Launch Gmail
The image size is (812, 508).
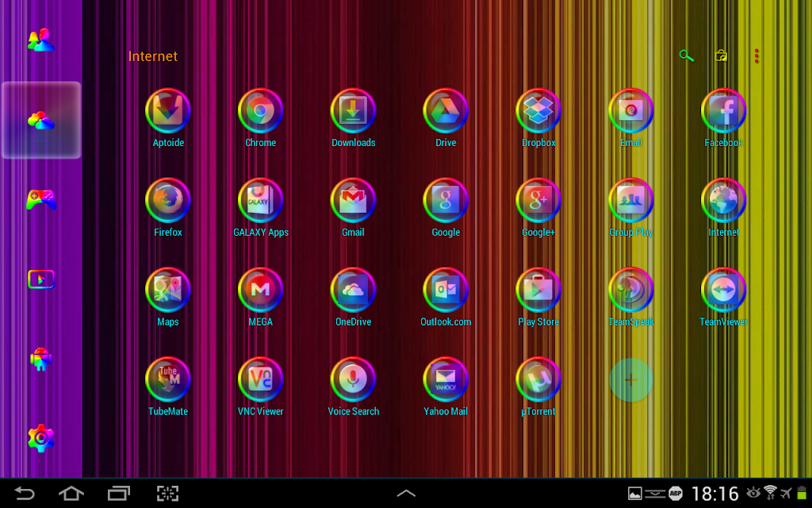pyautogui.click(x=353, y=201)
